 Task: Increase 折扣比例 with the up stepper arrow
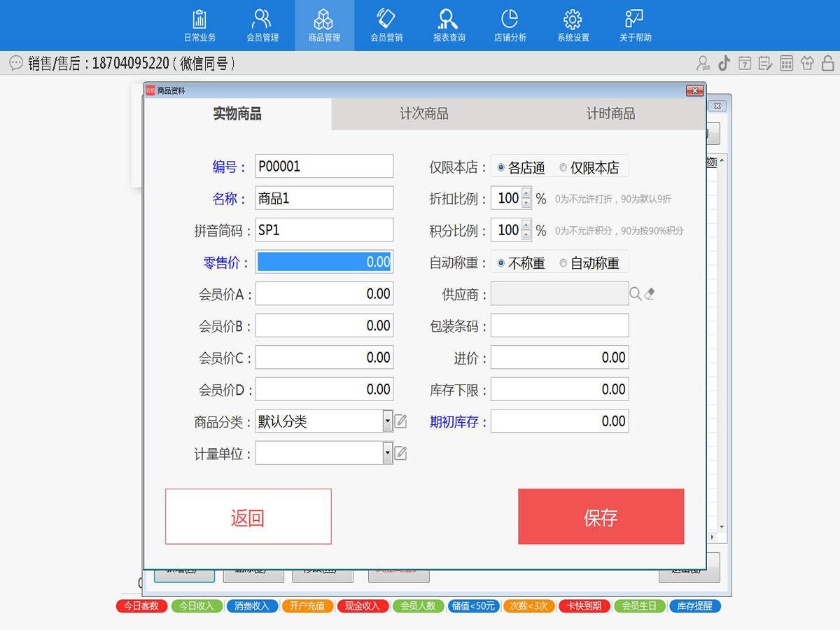(x=527, y=194)
